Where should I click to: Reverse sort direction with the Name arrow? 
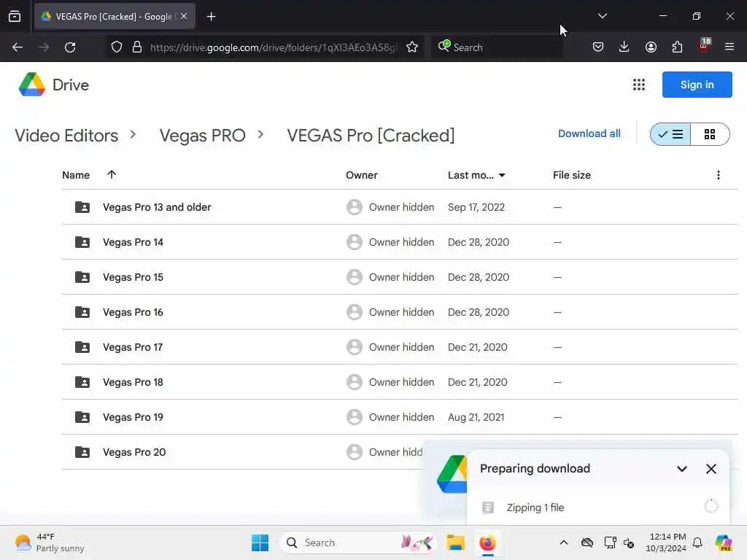(x=112, y=174)
